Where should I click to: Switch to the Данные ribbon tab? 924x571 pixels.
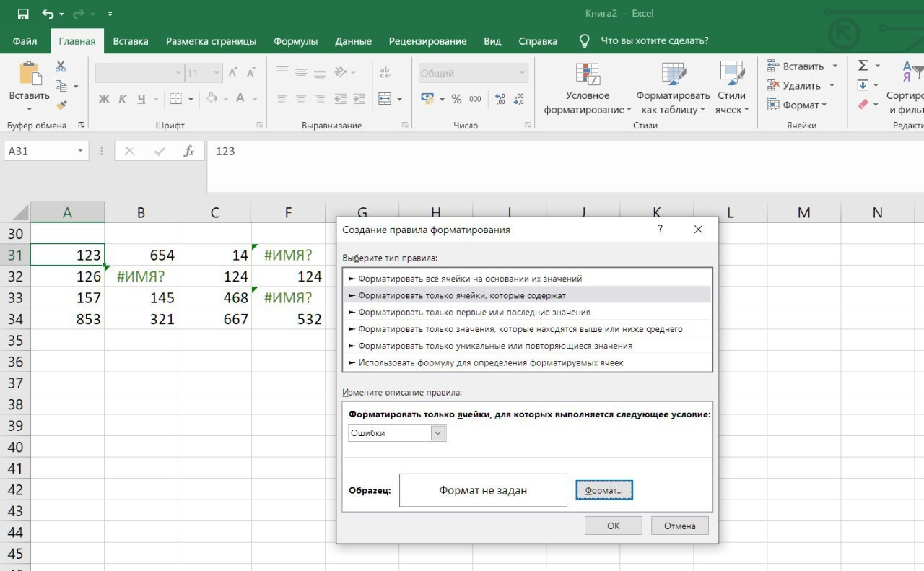click(x=353, y=41)
